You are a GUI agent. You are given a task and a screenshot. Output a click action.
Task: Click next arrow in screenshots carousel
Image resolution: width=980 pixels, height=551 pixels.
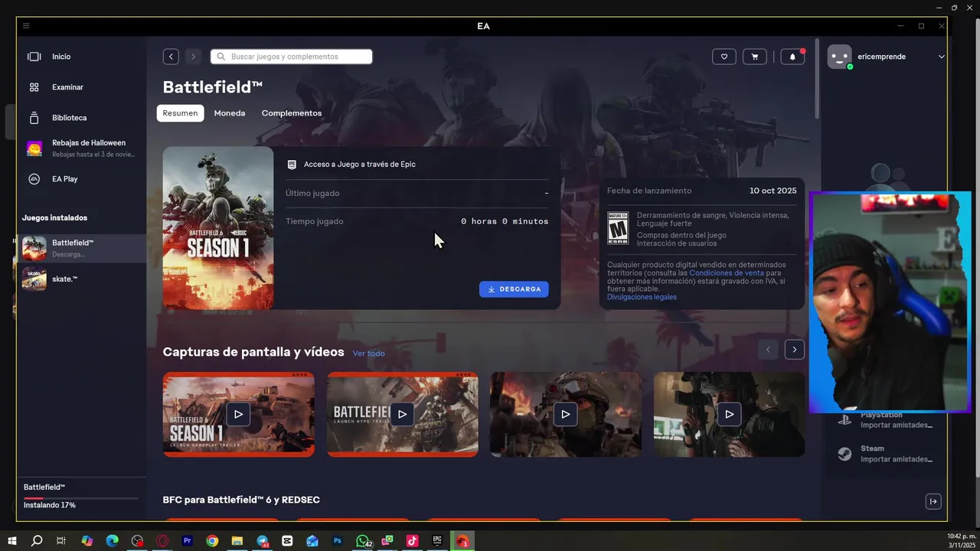pyautogui.click(x=795, y=350)
